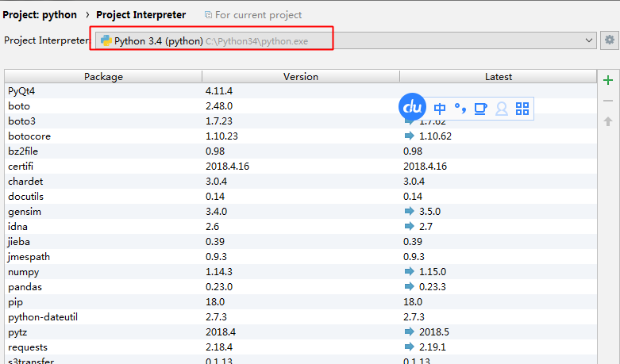Click upgrade arrow for pytz 2018.5

410,331
